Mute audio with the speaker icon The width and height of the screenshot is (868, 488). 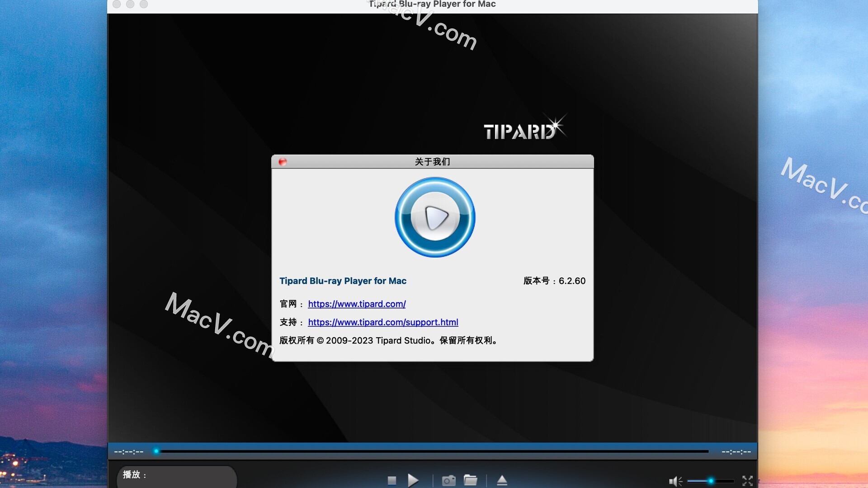click(675, 481)
